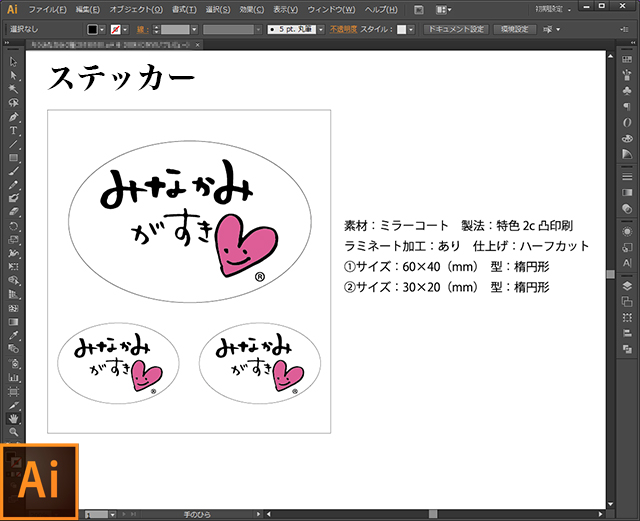Screen dimensions: 640x521
Task: Open the Appearance panel sun icon
Action: pos(627,232)
